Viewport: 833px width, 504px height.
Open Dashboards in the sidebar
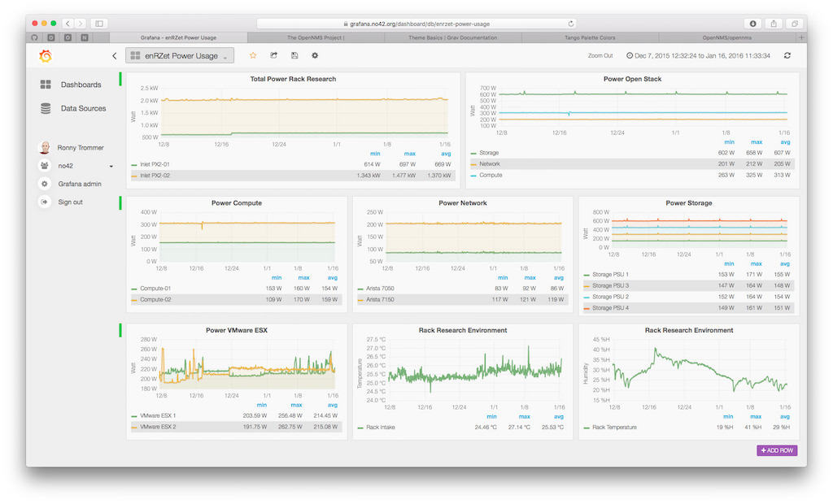(81, 85)
